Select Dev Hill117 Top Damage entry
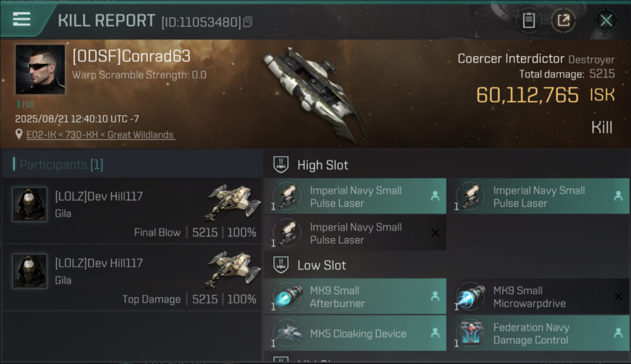Screen dimensions: 631x364 (132, 278)
